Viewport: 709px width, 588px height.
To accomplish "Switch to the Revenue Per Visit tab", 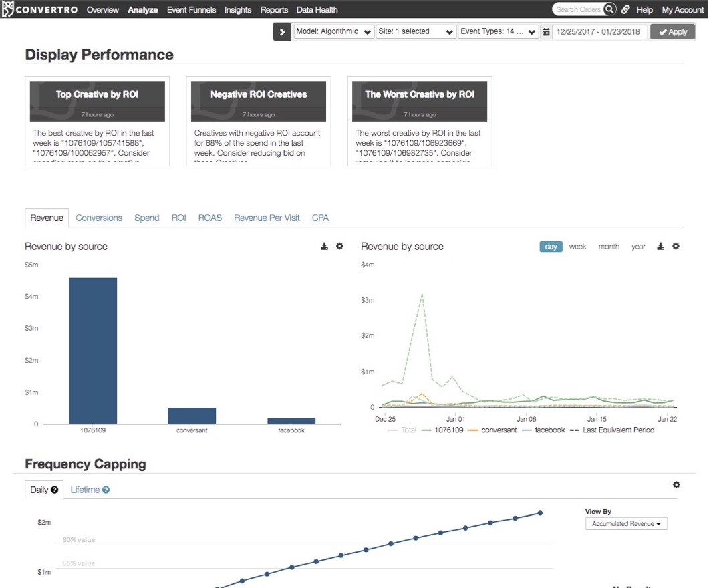I will point(267,218).
